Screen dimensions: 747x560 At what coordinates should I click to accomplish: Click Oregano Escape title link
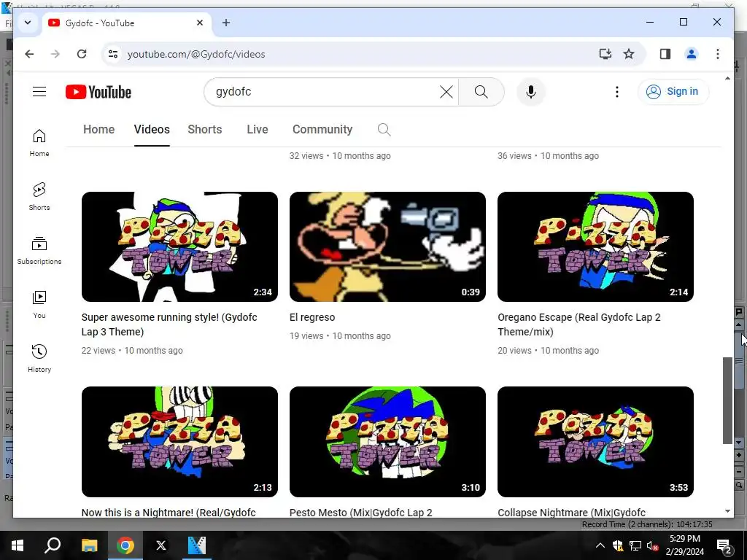click(x=578, y=324)
